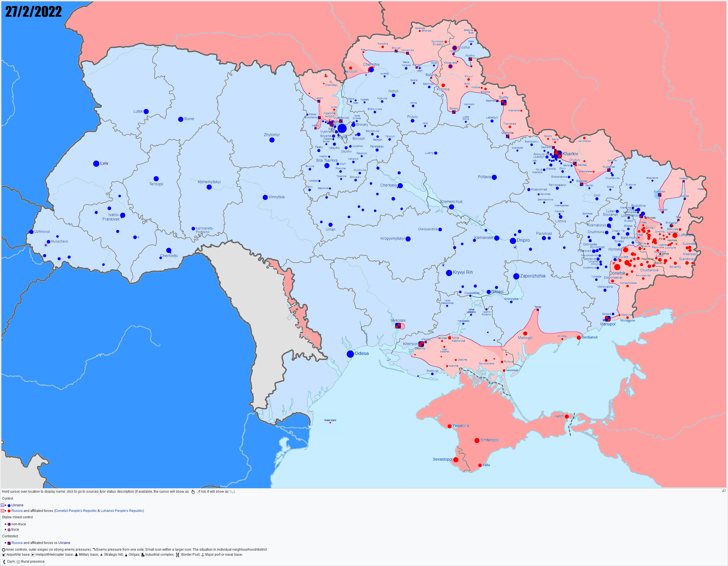Click the large blue Kyiv city marker
Viewport: 728px width, 566px height.
(x=342, y=129)
